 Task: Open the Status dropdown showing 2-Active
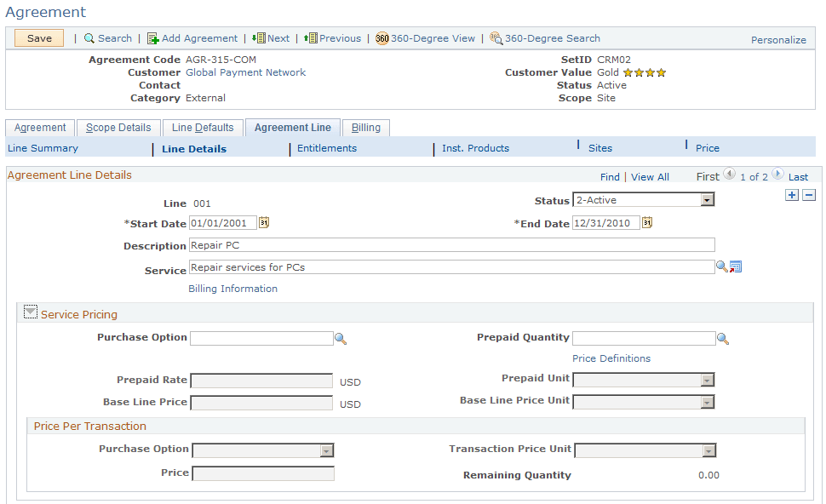tap(706, 199)
